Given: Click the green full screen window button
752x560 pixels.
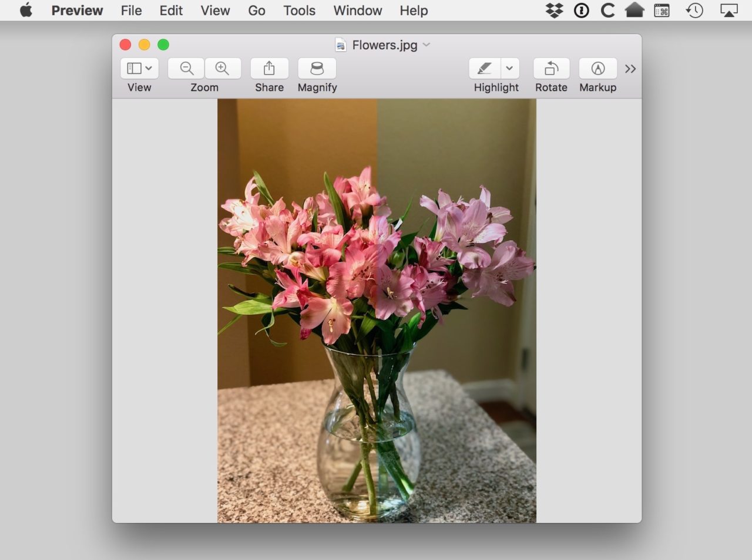Looking at the screenshot, I should tap(163, 45).
